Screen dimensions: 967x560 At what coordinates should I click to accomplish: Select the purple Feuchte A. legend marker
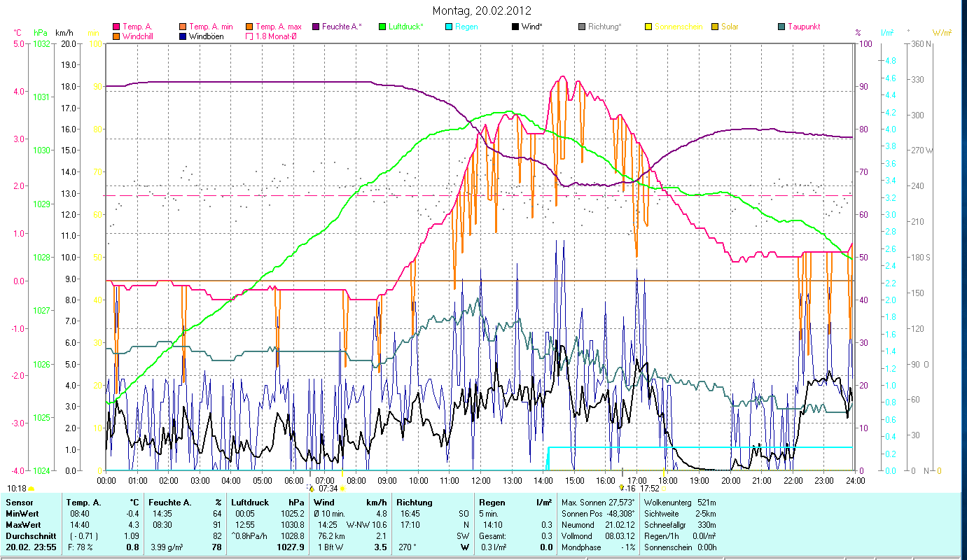[316, 27]
